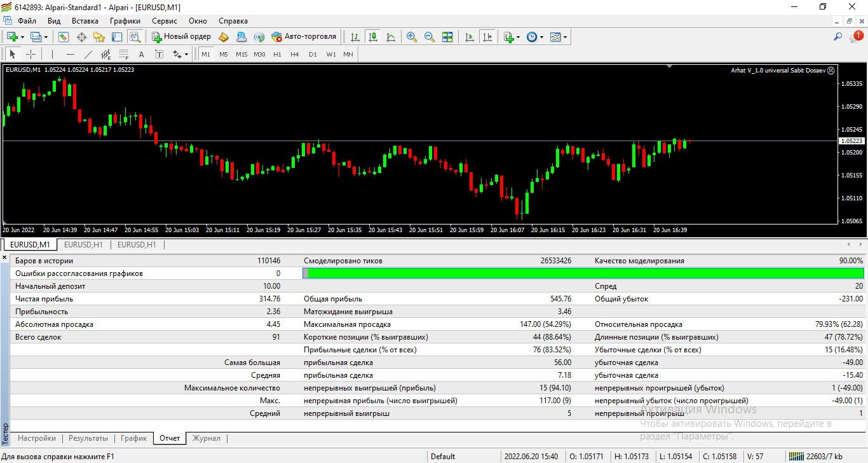Select the trendline tool
868x463 pixels.
tap(88, 54)
